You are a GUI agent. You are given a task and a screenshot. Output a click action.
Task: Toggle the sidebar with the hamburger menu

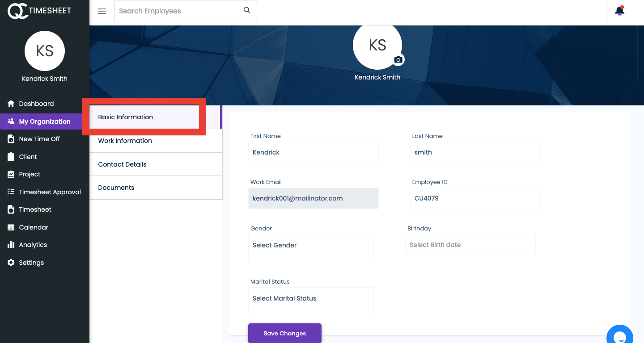[102, 11]
